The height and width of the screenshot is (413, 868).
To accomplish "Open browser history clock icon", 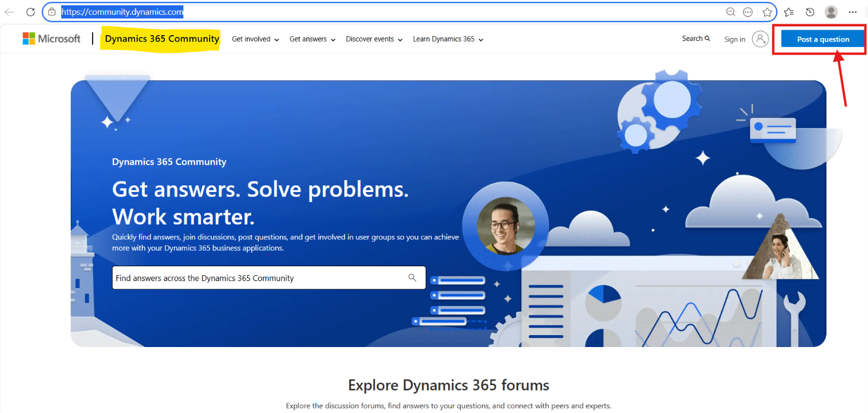I will 810,12.
